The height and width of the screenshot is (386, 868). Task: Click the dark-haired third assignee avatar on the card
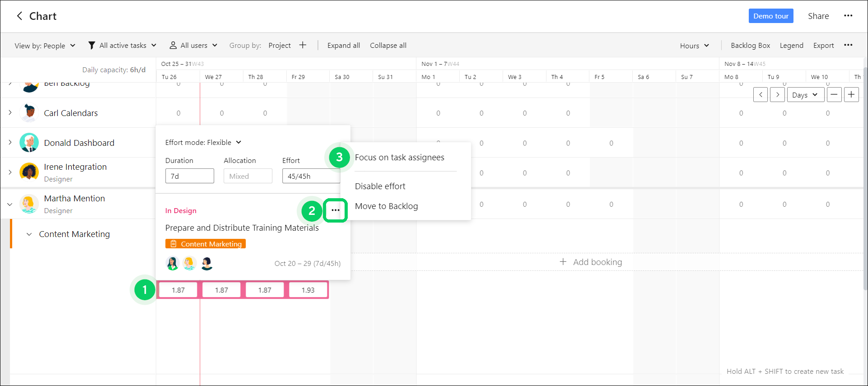[x=207, y=263]
